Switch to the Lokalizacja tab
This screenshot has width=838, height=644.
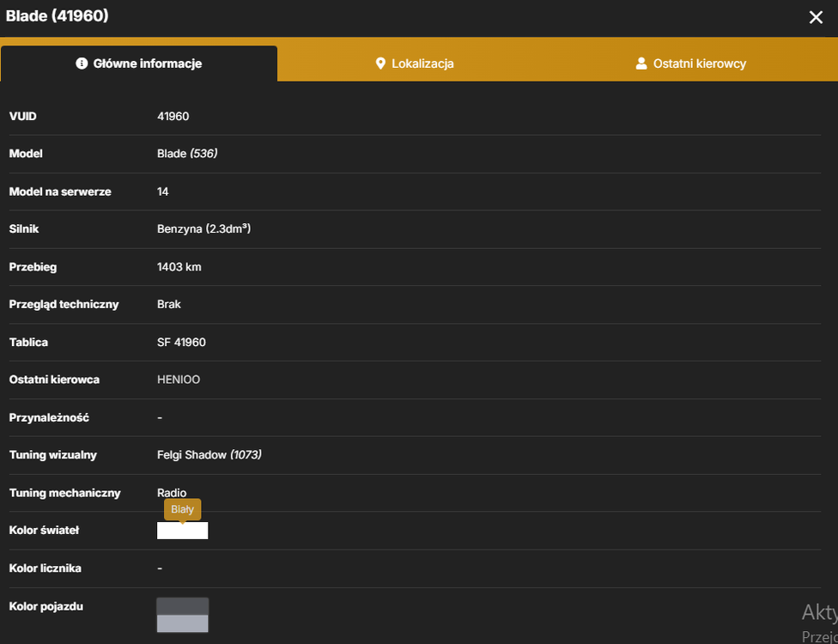click(415, 64)
